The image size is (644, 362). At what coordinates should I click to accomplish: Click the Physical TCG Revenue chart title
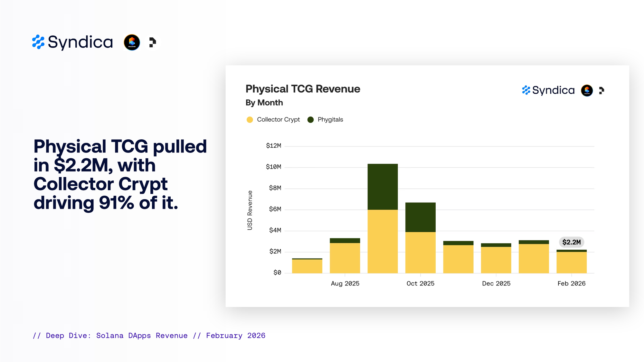303,89
